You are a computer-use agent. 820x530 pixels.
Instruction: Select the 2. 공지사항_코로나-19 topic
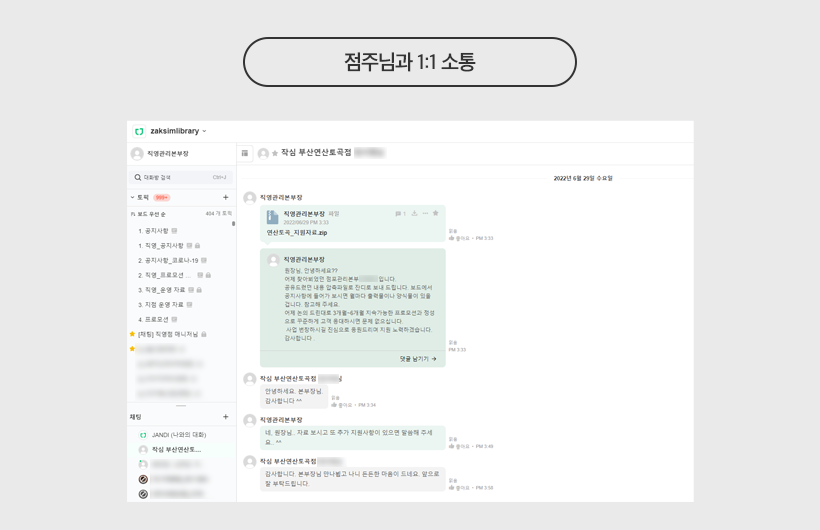(x=167, y=260)
